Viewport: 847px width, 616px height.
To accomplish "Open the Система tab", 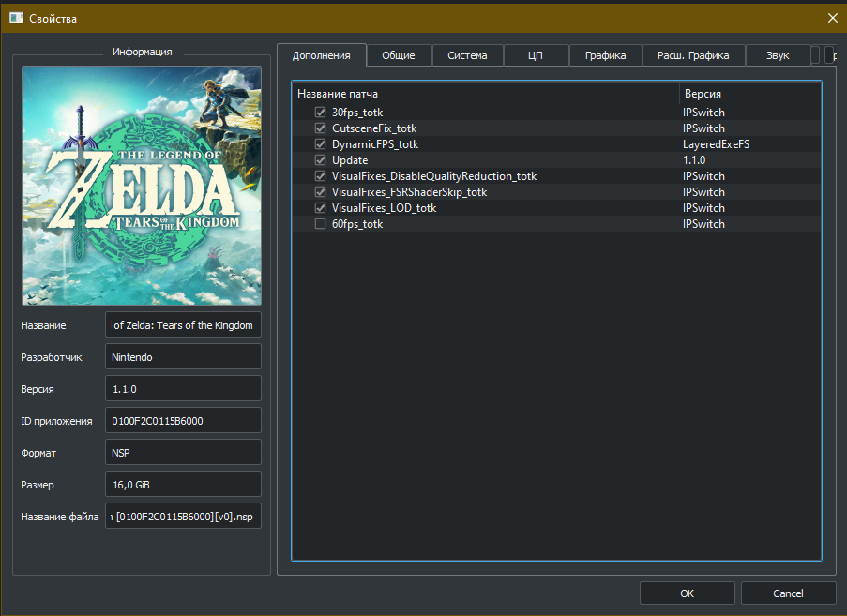I will coord(467,55).
